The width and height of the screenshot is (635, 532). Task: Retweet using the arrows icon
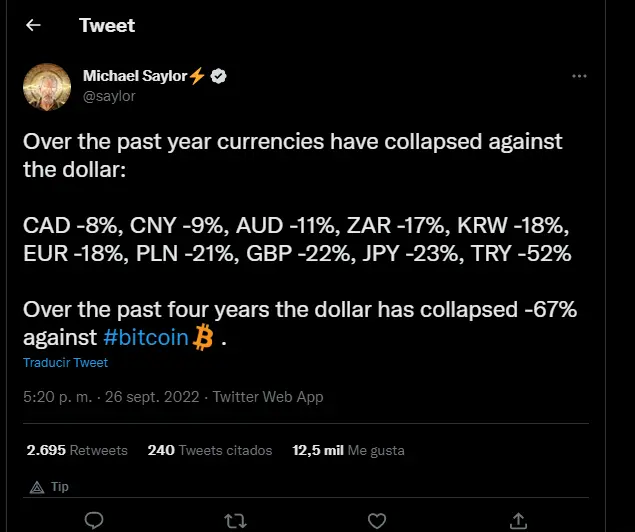click(235, 521)
